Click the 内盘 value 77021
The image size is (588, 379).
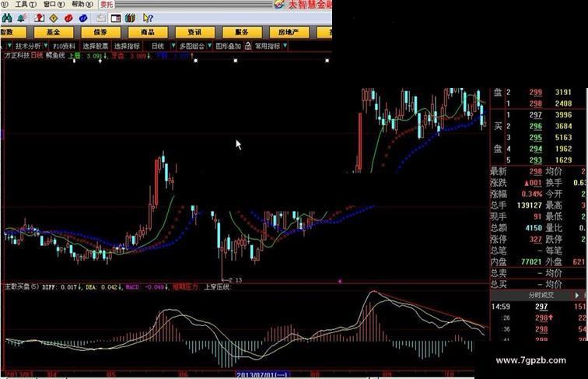[x=531, y=261]
